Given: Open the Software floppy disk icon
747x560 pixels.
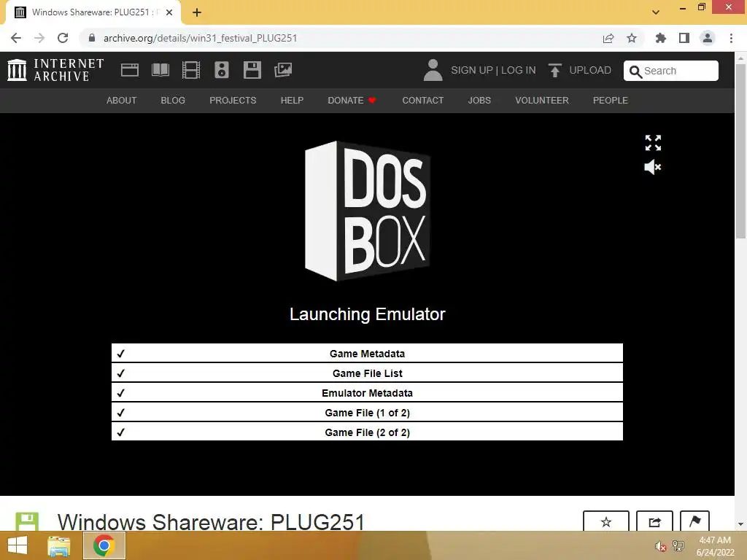Looking at the screenshot, I should (x=252, y=70).
